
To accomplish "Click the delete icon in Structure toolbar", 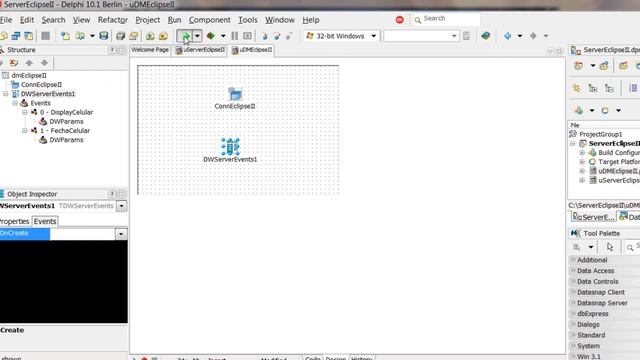I will (14, 63).
